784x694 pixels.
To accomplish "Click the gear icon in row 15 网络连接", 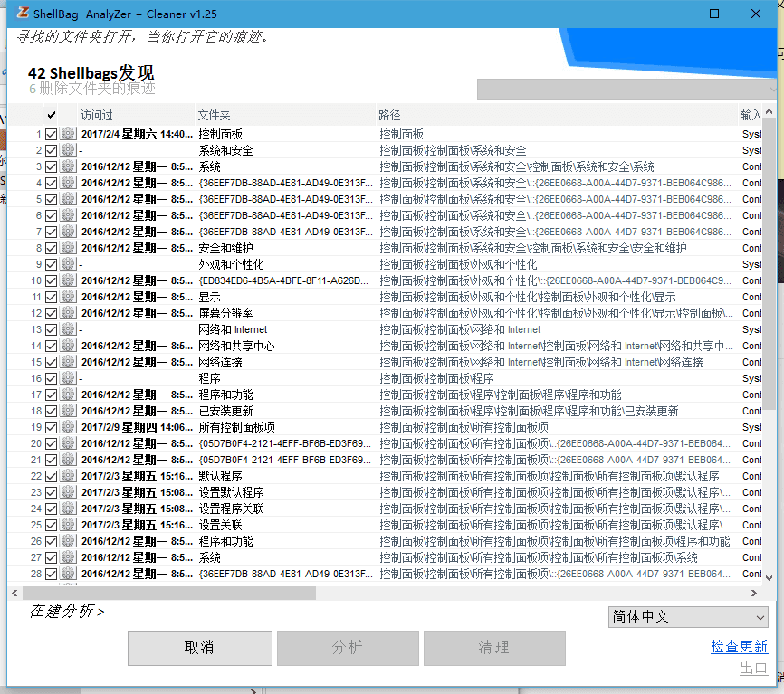I will click(68, 362).
